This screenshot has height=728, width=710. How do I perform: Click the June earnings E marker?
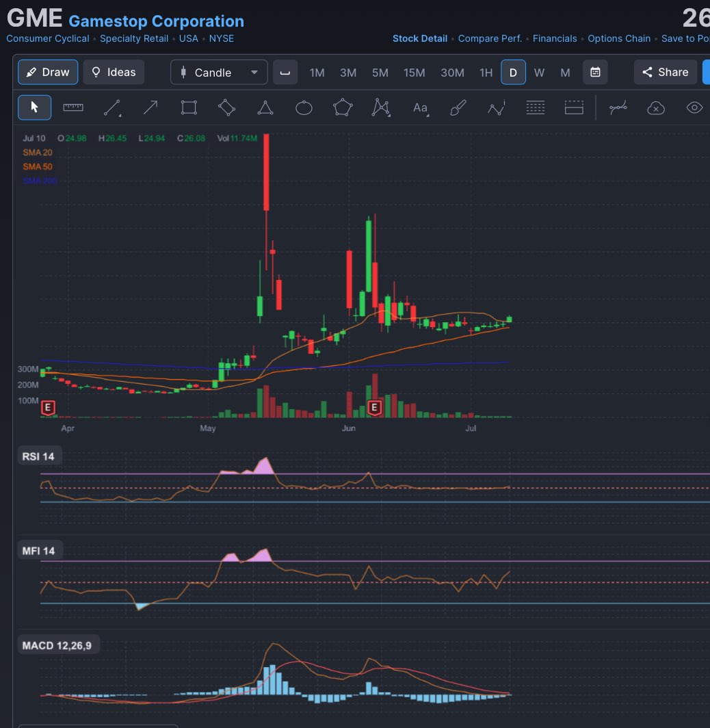point(374,408)
